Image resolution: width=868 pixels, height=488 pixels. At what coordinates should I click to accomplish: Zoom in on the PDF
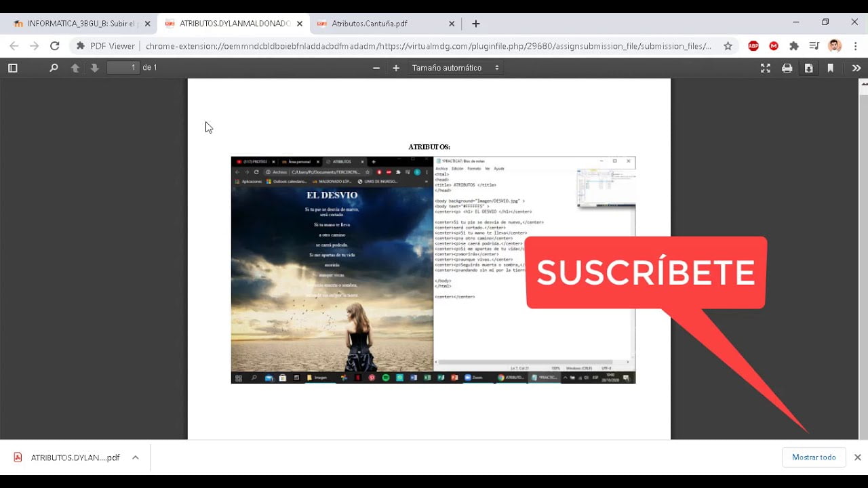tap(396, 68)
